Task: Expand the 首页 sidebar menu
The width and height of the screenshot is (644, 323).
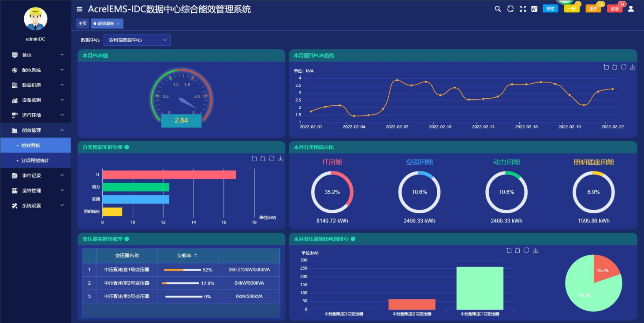Action: [35, 55]
